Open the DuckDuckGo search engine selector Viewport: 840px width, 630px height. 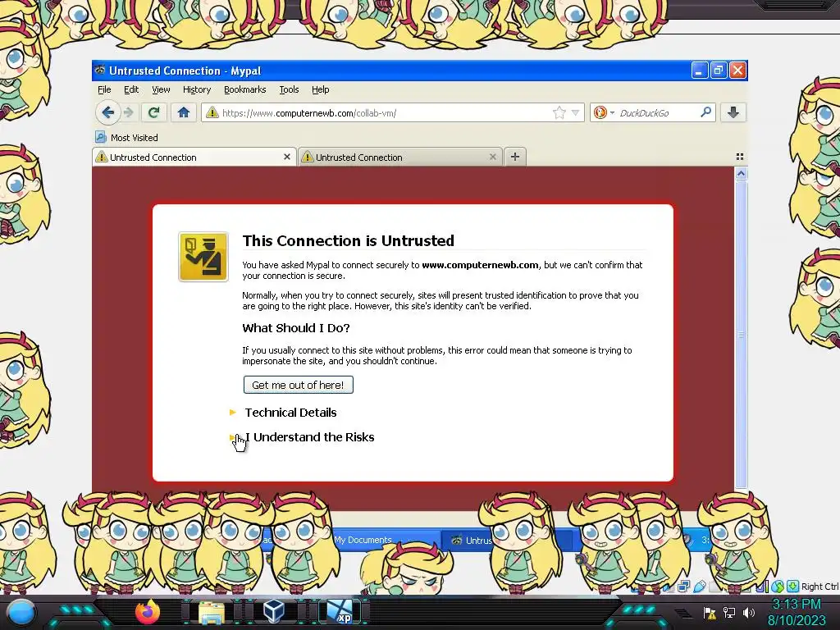point(603,112)
